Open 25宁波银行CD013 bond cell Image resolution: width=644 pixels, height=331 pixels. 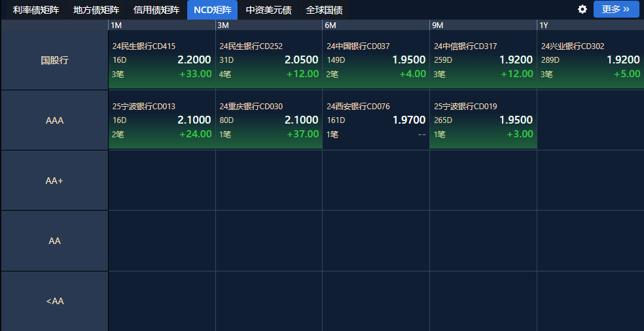(162, 120)
